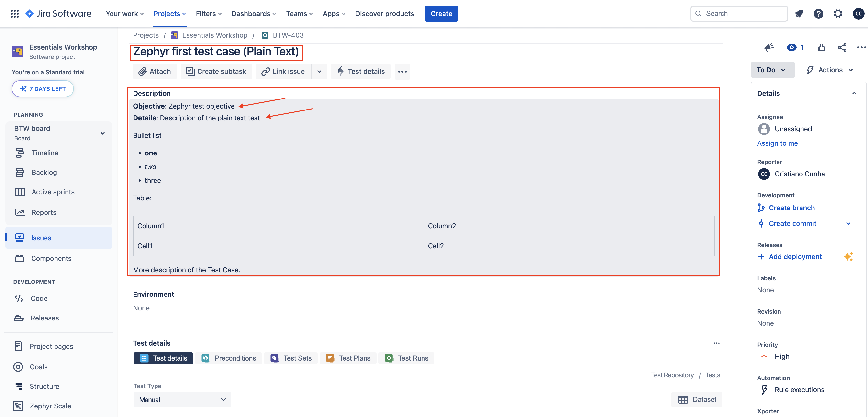Open Active sprints in the sidebar
Screen dimensions: 868x417
click(x=53, y=192)
